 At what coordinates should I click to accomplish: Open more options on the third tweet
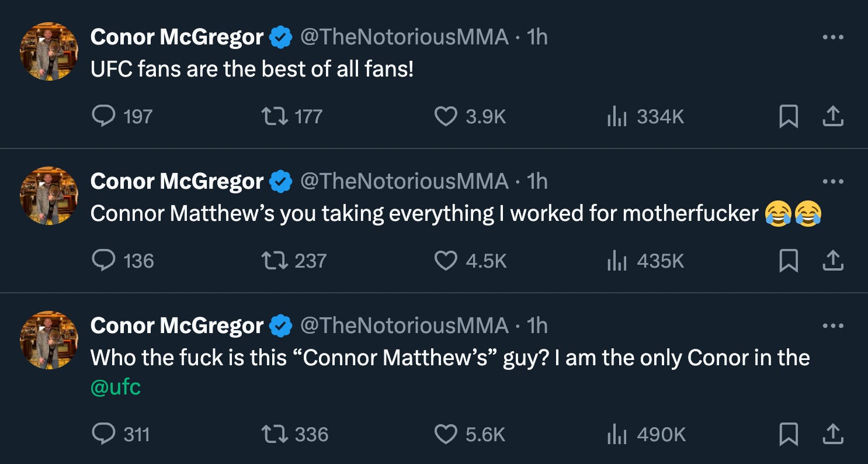(833, 326)
